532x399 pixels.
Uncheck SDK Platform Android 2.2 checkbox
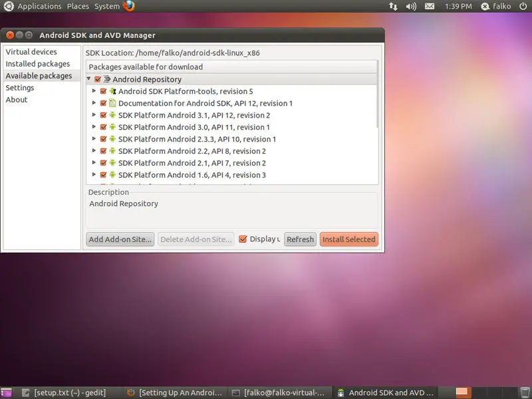[x=104, y=151]
